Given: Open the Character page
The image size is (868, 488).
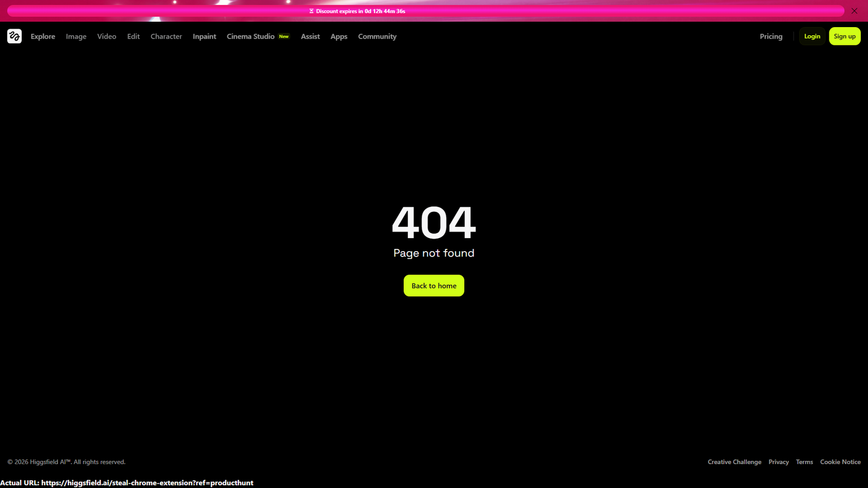Looking at the screenshot, I should (x=166, y=36).
